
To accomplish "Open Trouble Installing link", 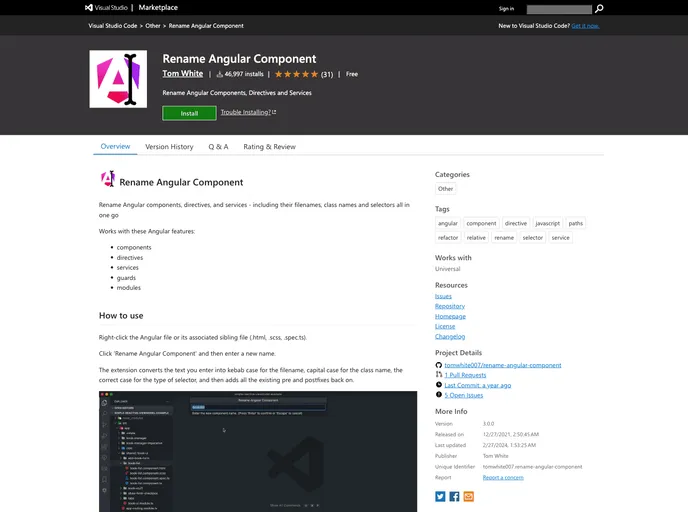I will (246, 112).
